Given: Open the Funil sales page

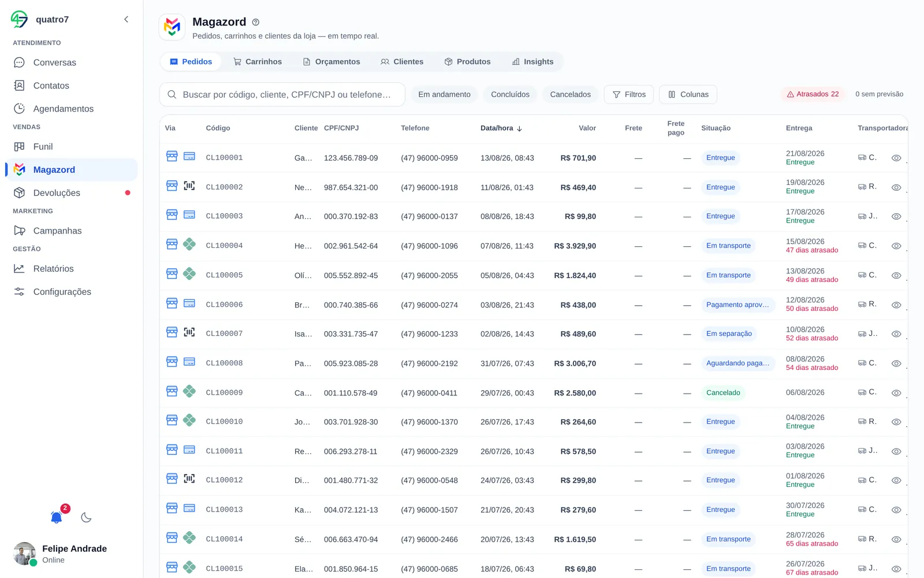Looking at the screenshot, I should pyautogui.click(x=72, y=147).
